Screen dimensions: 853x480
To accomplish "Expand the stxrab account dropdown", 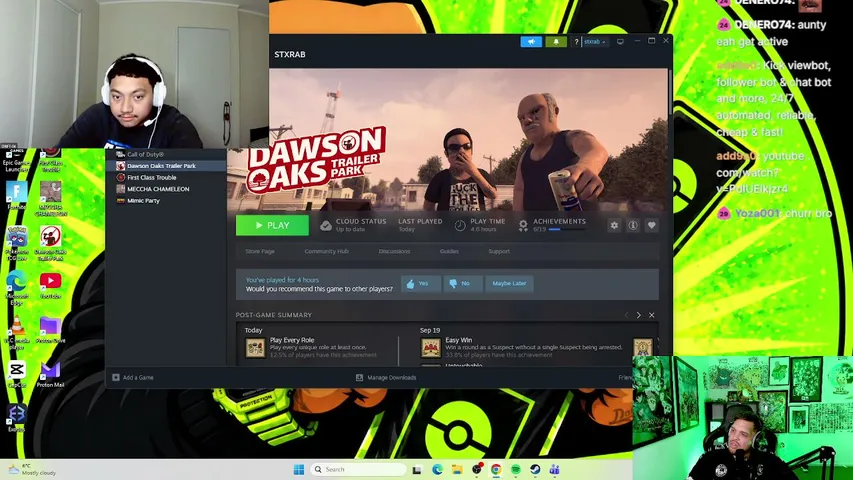I will tap(595, 41).
